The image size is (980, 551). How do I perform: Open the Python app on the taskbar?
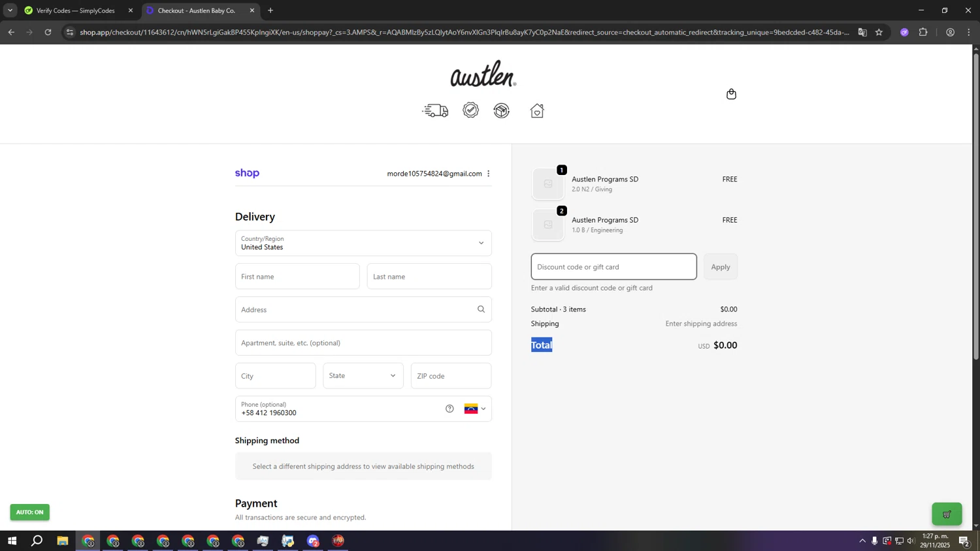288,541
